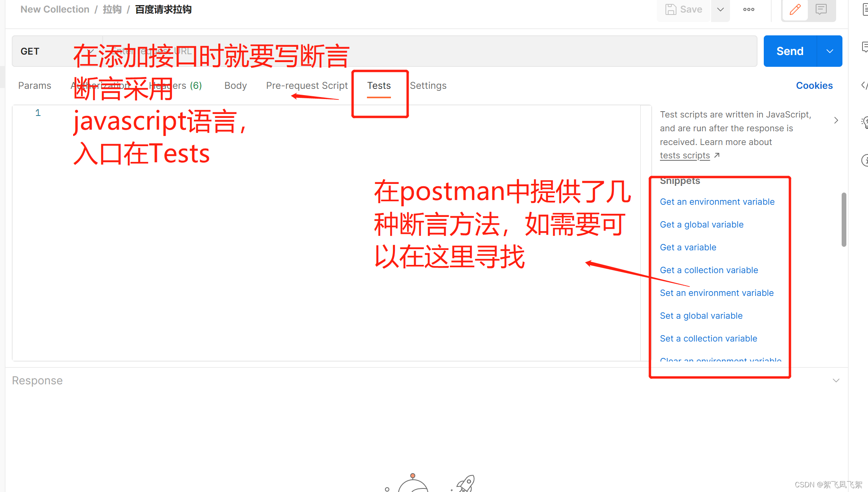The image size is (868, 492).
Task: Click the info icon in right sidebar
Action: 865,160
